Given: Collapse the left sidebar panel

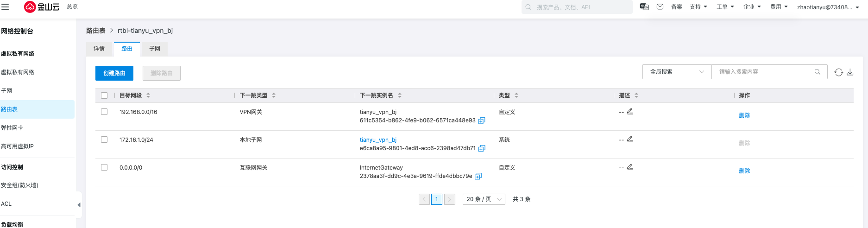Looking at the screenshot, I should click(x=79, y=205).
